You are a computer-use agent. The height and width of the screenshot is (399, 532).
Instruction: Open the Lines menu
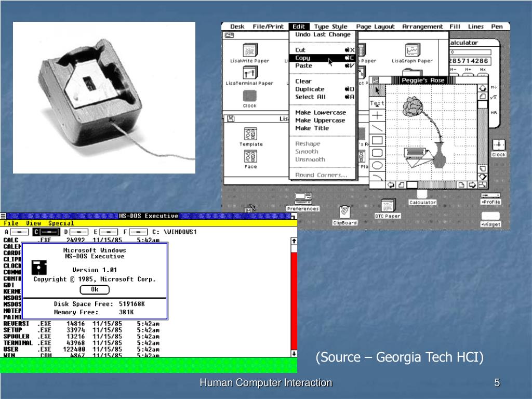pos(476,26)
